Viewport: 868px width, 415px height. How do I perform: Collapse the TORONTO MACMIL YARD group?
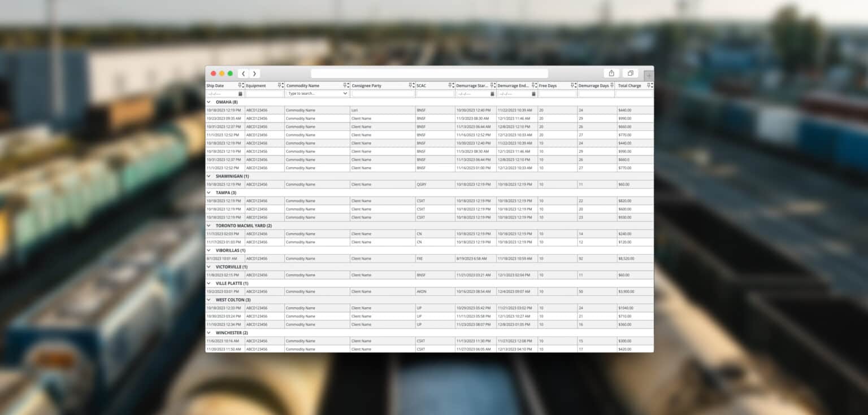coord(209,226)
